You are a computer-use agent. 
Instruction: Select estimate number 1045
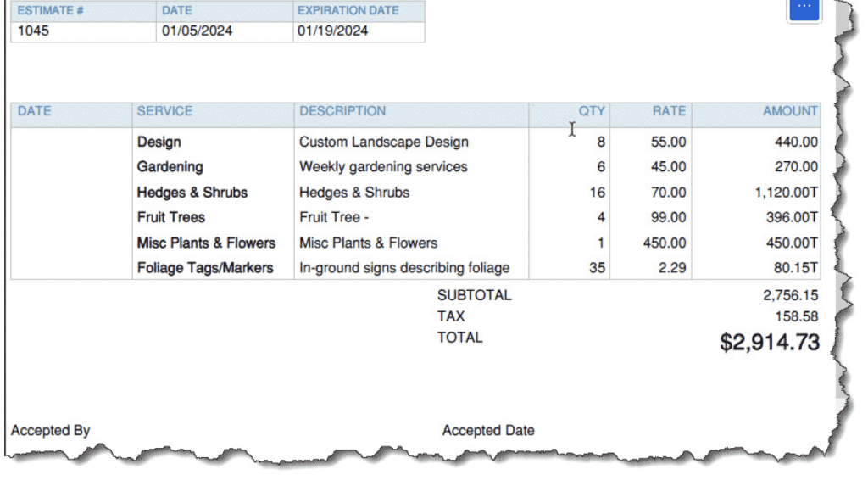33,31
